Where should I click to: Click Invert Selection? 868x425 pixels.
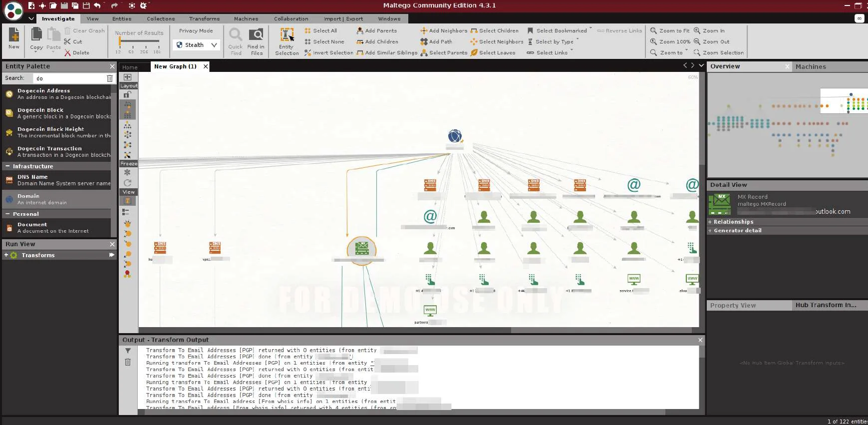pyautogui.click(x=328, y=52)
